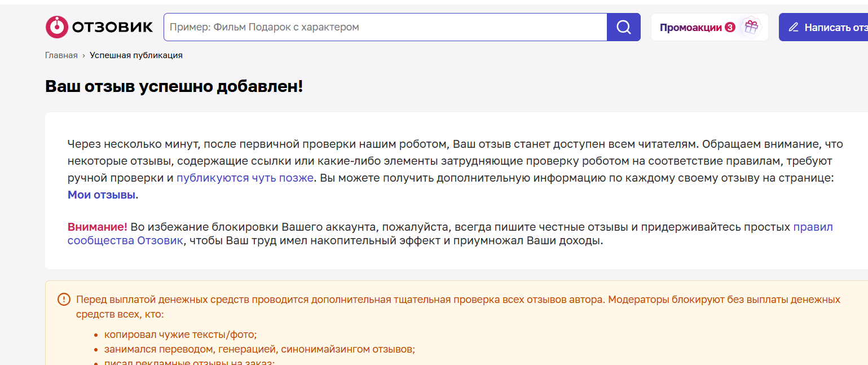
Task: Click the Написать отзыв button
Action: 823,27
